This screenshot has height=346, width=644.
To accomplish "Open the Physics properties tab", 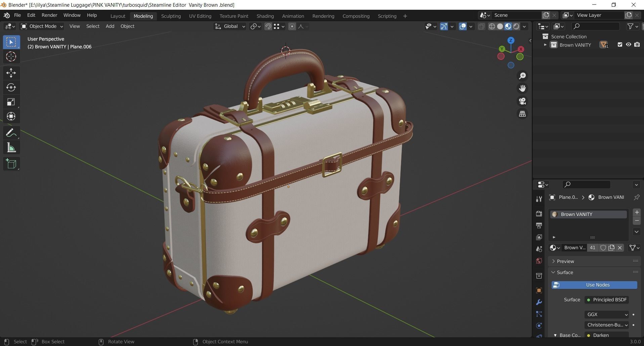I will [539, 326].
